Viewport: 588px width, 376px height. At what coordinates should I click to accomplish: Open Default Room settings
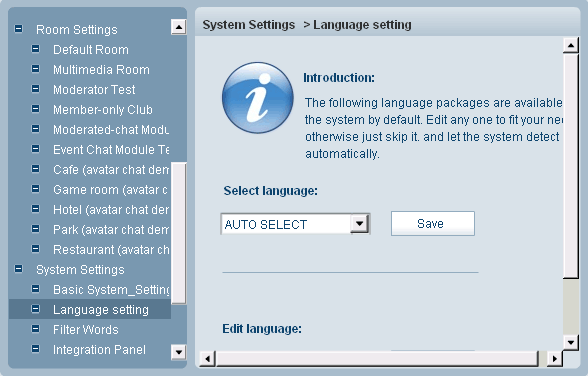91,49
